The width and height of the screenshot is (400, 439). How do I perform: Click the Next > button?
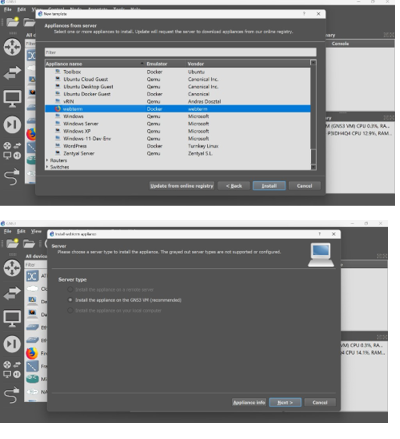coord(285,402)
